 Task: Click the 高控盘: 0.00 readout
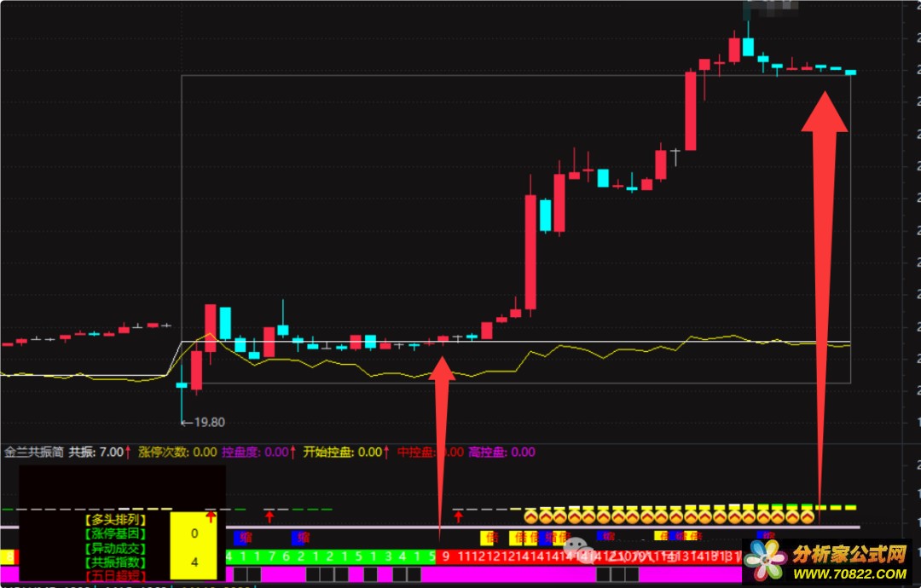501,452
